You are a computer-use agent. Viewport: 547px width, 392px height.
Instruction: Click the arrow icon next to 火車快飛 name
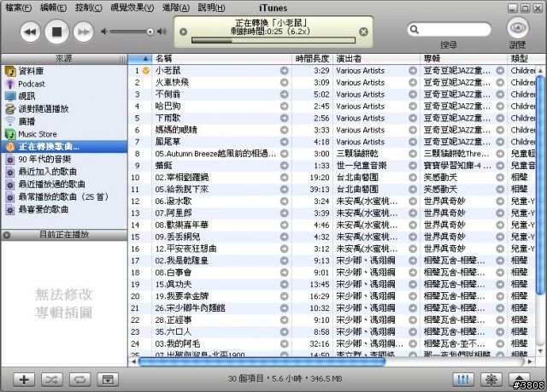[x=285, y=83]
